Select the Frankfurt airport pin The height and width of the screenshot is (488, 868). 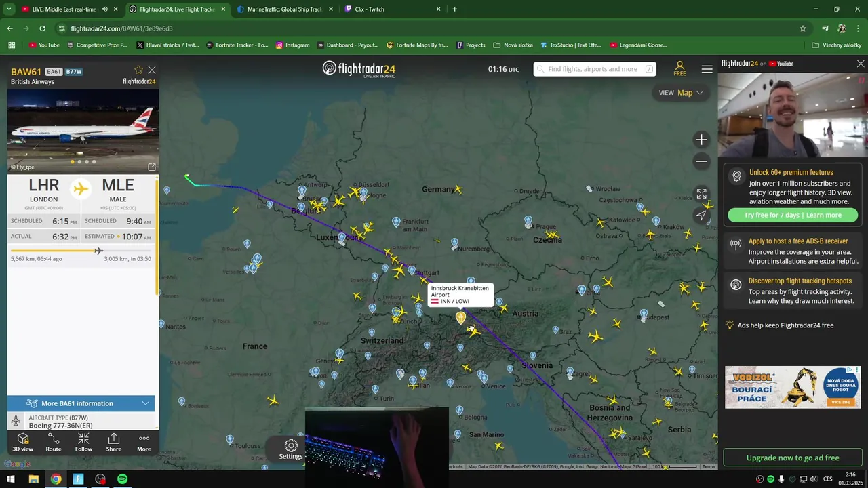pyautogui.click(x=396, y=222)
